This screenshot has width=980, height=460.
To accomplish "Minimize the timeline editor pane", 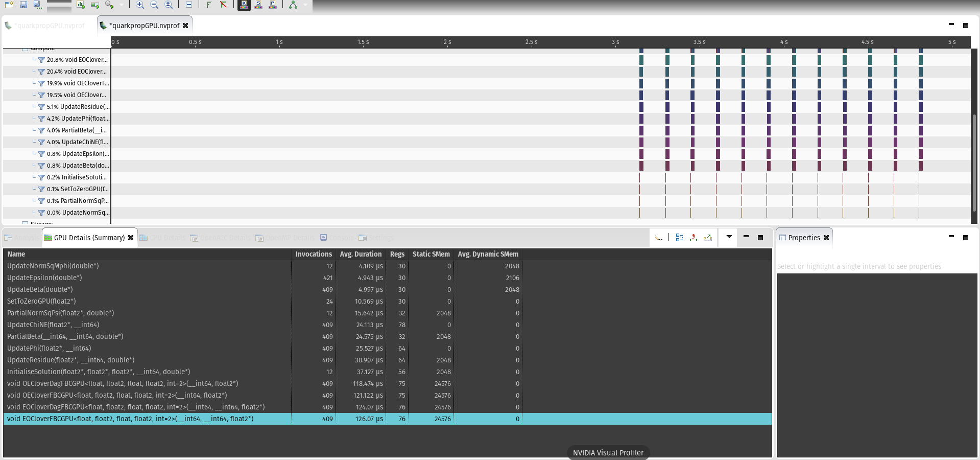I will pyautogui.click(x=951, y=25).
